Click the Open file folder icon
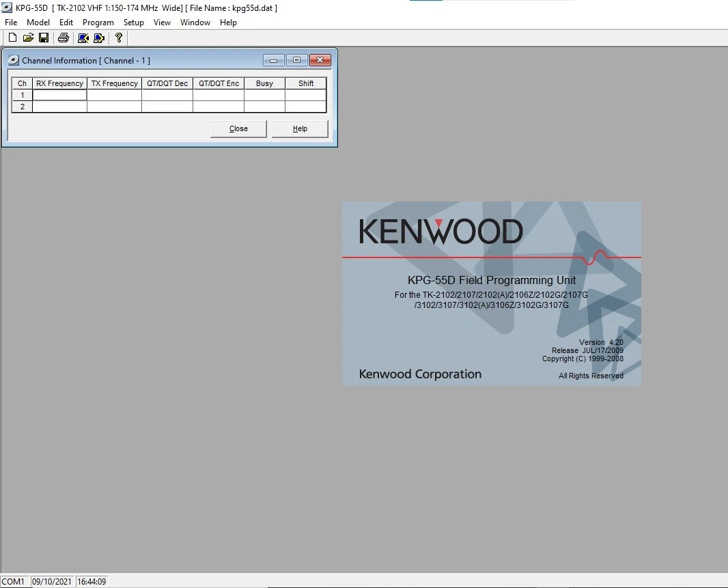Viewport: 728px width, 588px height. 28,38
